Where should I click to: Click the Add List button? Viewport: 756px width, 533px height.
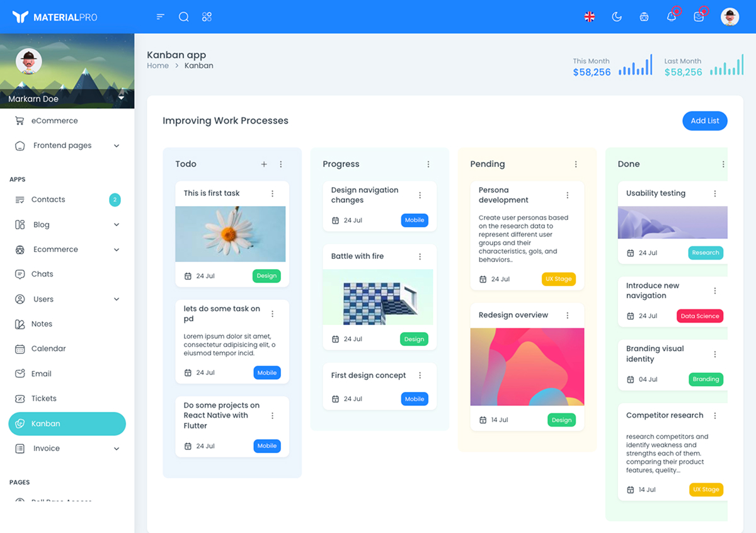point(704,120)
